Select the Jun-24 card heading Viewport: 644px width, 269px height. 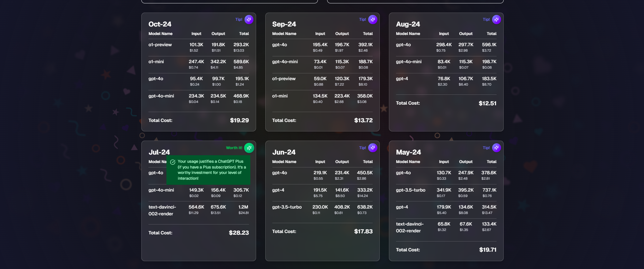pos(284,152)
